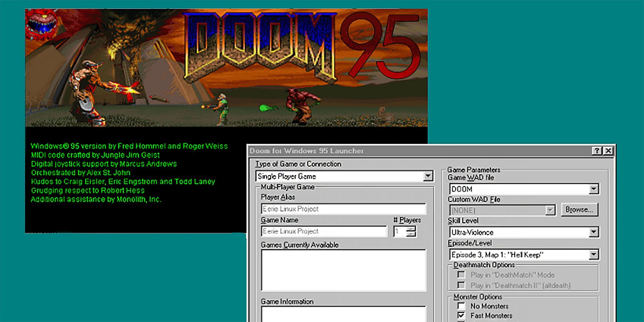Click the Episode/Level dropdown arrow icon
This screenshot has height=322, width=644.
pyautogui.click(x=594, y=254)
